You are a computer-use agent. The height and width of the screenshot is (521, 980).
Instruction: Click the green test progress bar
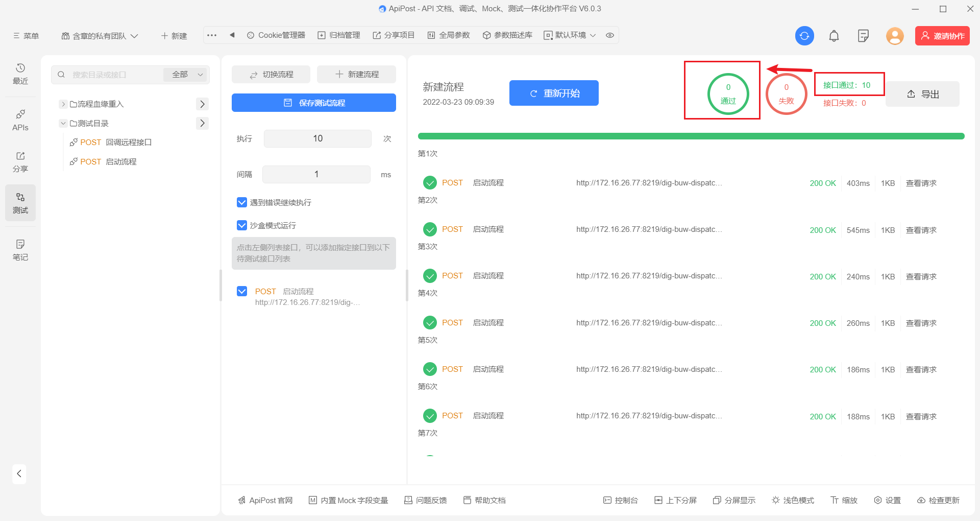[x=691, y=136]
